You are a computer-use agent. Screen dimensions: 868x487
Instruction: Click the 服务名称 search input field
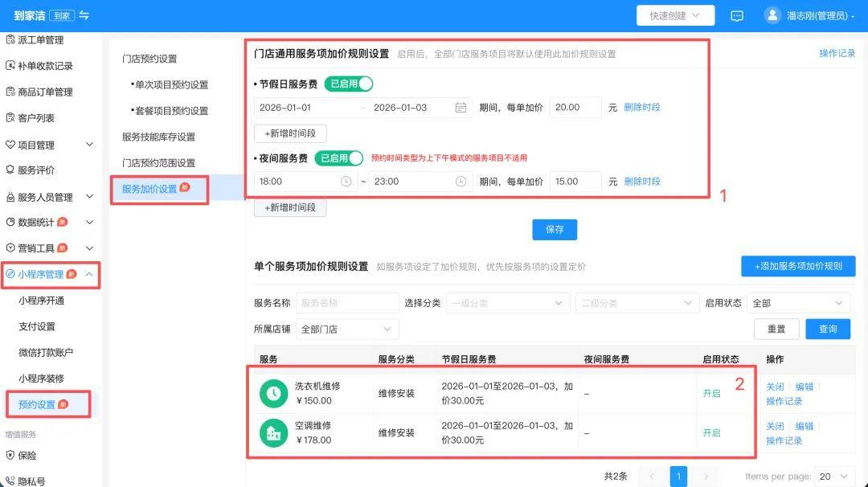[x=347, y=303]
